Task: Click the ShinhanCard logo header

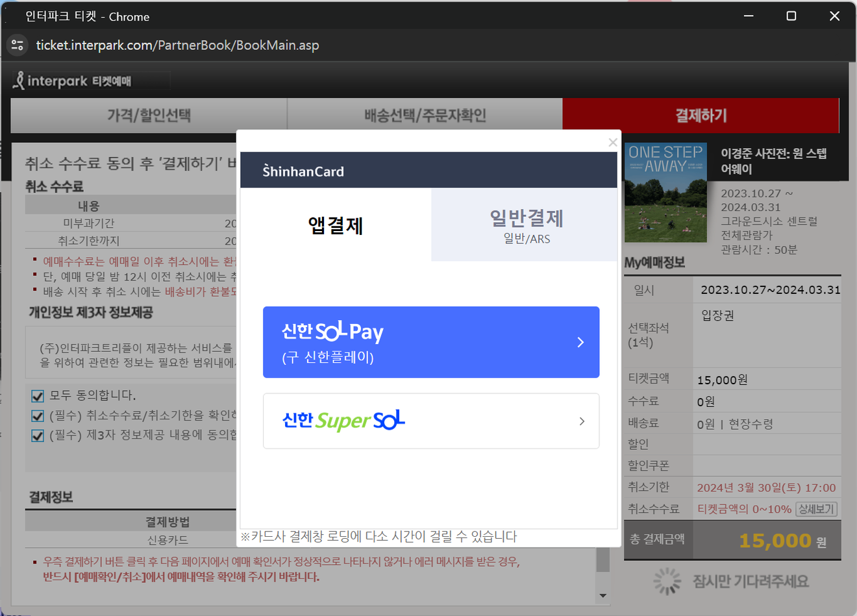Action: pos(303,171)
